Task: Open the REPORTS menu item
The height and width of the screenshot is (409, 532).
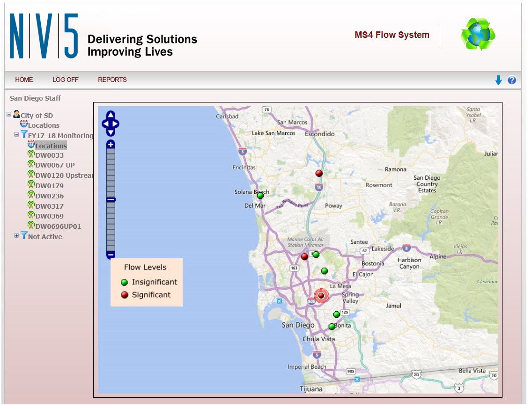Action: click(112, 80)
